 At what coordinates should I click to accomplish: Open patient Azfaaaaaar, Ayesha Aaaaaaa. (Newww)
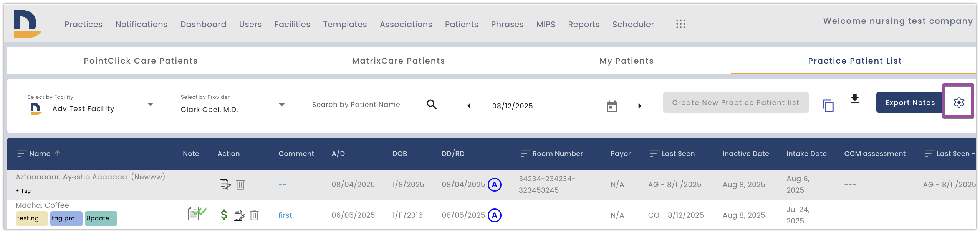[90, 177]
